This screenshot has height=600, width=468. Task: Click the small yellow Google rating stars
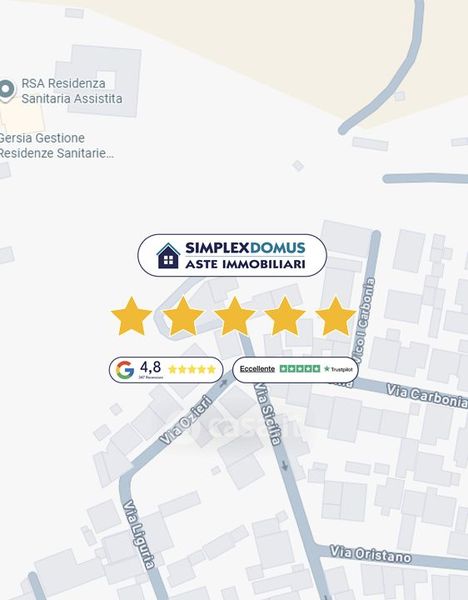pos(192,369)
